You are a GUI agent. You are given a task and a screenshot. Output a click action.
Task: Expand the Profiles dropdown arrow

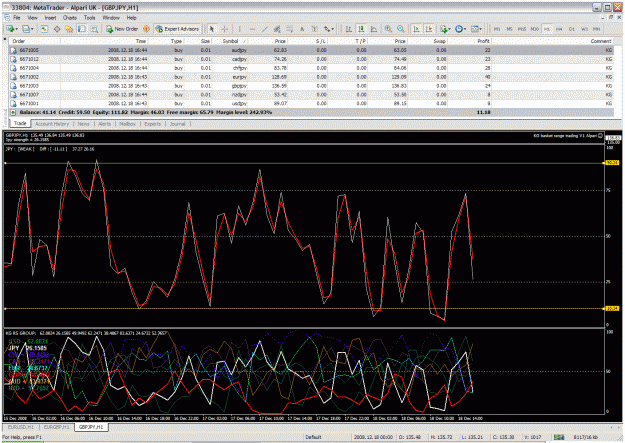pyautogui.click(x=32, y=29)
